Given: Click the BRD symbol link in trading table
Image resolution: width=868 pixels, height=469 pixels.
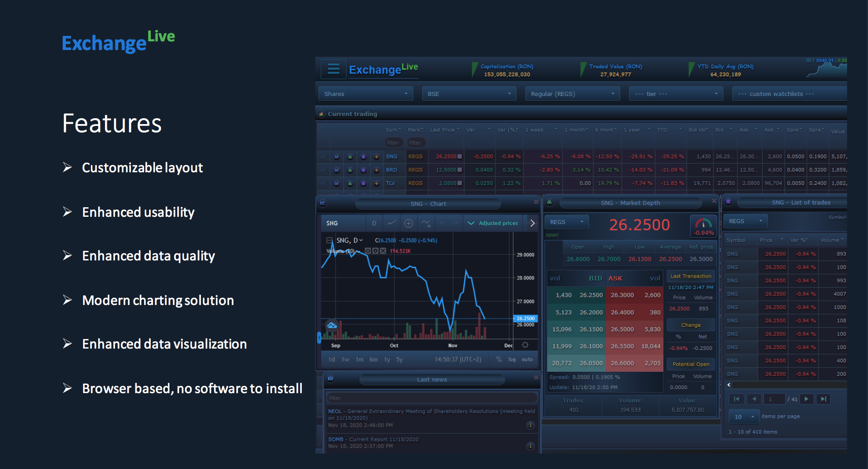Looking at the screenshot, I should (391, 170).
